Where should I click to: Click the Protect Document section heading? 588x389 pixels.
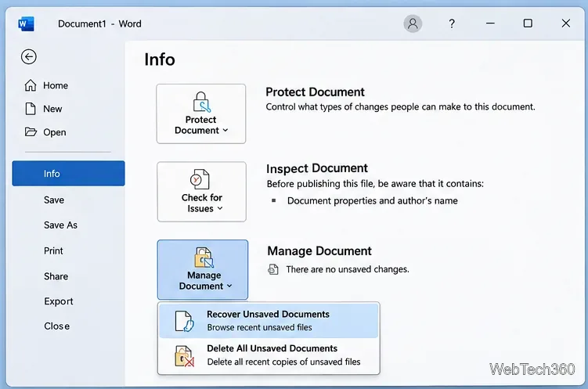(315, 92)
